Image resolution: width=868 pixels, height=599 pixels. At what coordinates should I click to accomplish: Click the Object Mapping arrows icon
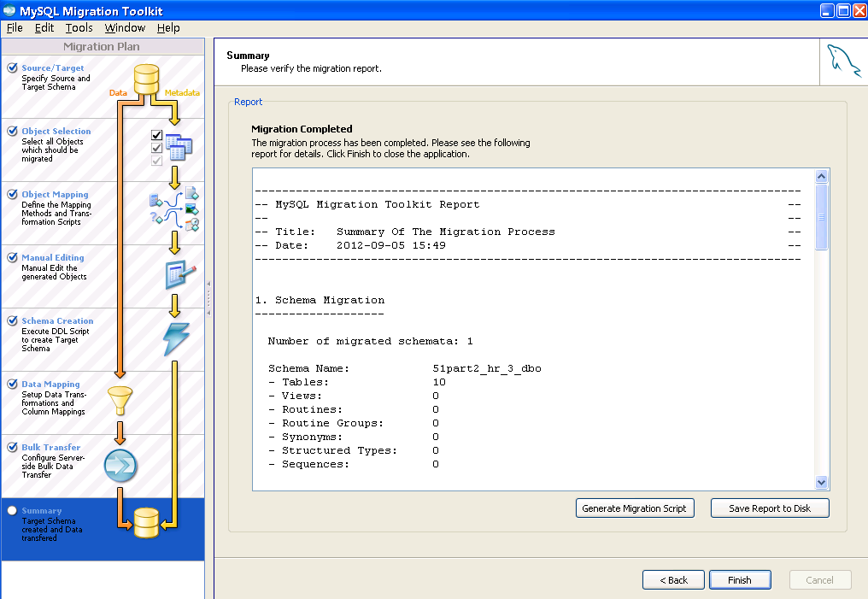tap(174, 209)
